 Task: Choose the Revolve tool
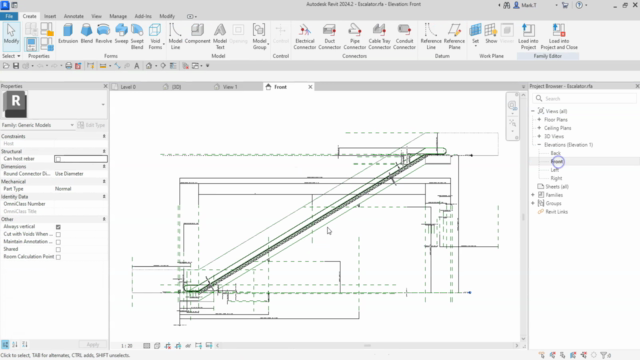pyautogui.click(x=104, y=34)
